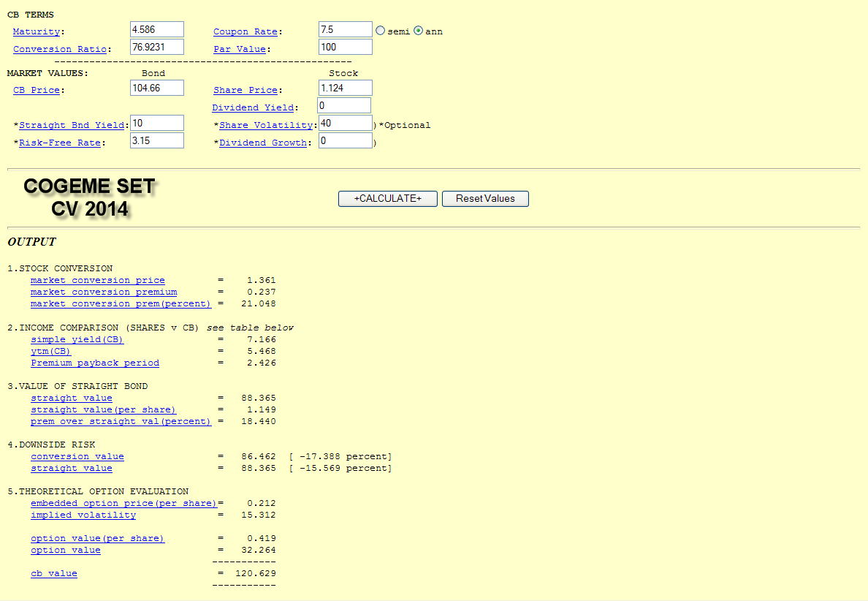Click into the Maturity input field
868x601 pixels.
(156, 29)
